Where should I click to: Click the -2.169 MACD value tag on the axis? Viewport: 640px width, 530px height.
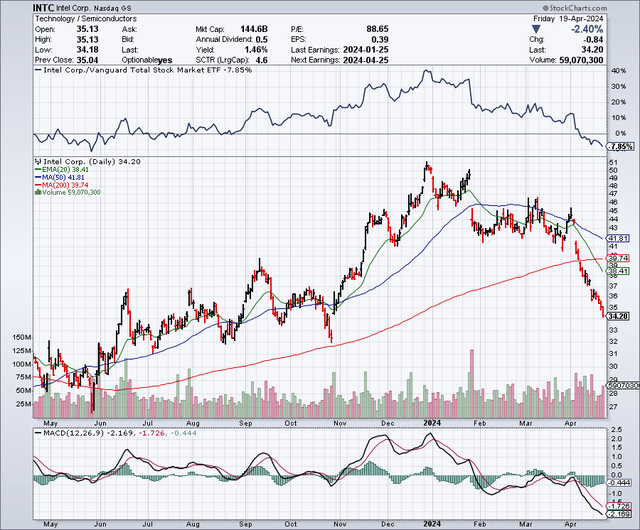pos(619,514)
